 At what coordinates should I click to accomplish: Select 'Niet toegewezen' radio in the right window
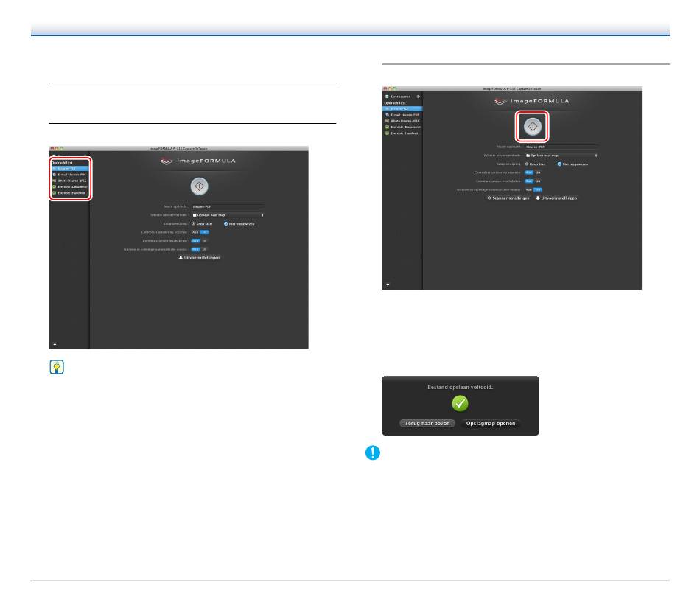(560, 164)
